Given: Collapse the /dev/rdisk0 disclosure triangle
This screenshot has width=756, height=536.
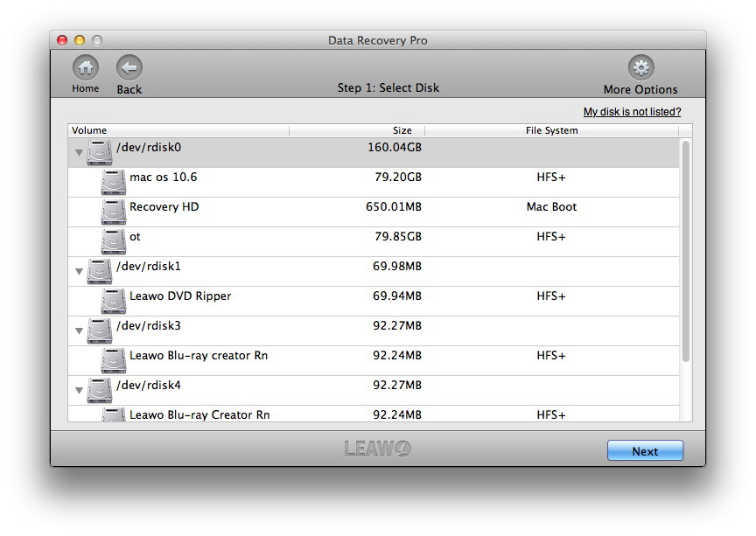Looking at the screenshot, I should click(x=79, y=153).
